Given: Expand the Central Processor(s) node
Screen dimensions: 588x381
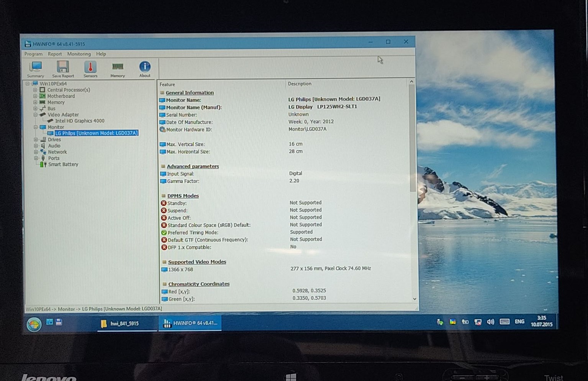Looking at the screenshot, I should click(35, 90).
